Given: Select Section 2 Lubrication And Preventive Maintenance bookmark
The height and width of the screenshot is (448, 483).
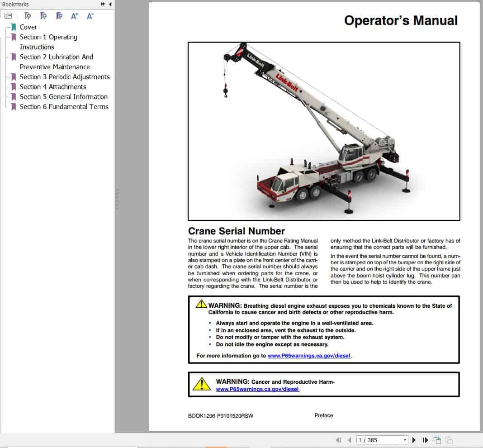Looking at the screenshot, I should coord(56,57).
